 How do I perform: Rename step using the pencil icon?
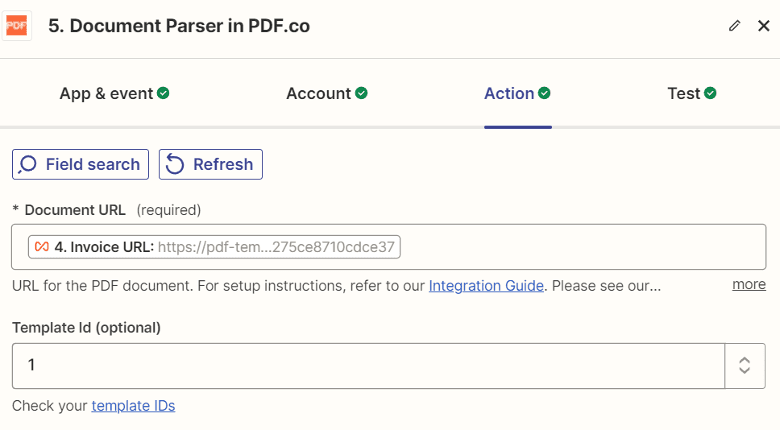click(734, 26)
